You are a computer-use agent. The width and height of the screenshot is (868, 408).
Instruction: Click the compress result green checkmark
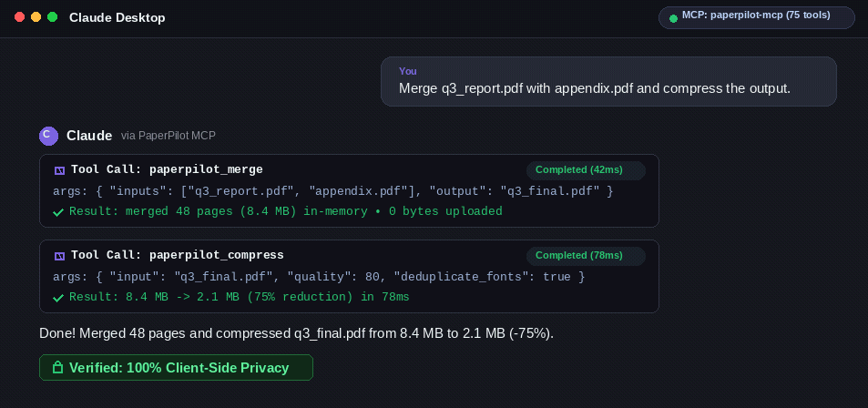coord(58,298)
